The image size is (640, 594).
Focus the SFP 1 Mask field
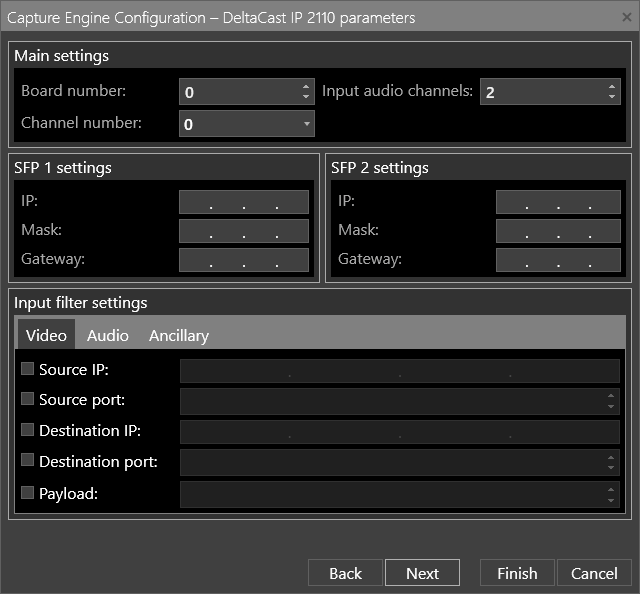click(x=244, y=231)
